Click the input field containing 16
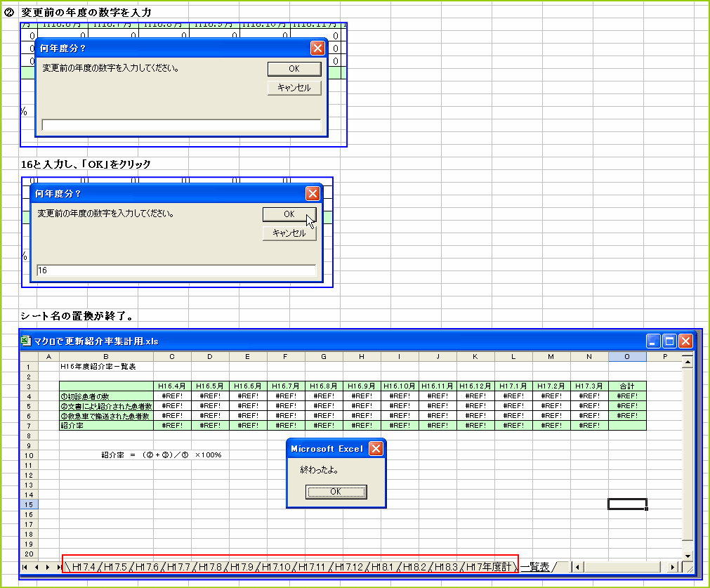The height and width of the screenshot is (588, 710). [x=176, y=270]
